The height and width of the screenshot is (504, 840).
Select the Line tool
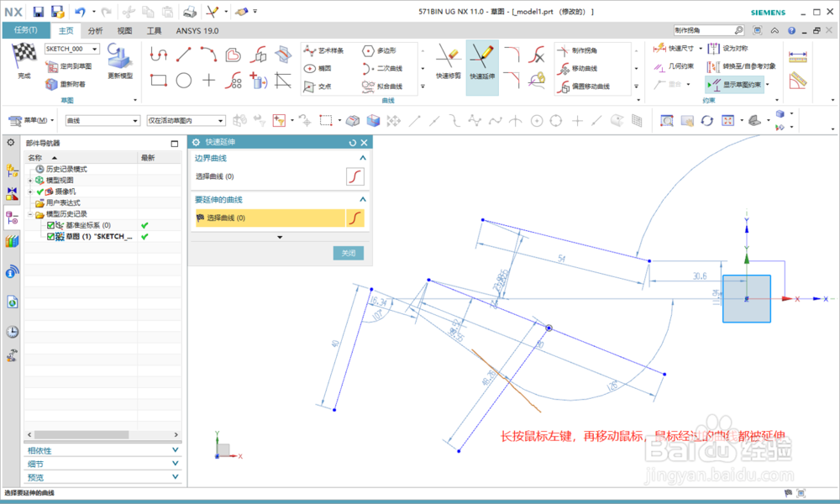pyautogui.click(x=184, y=54)
